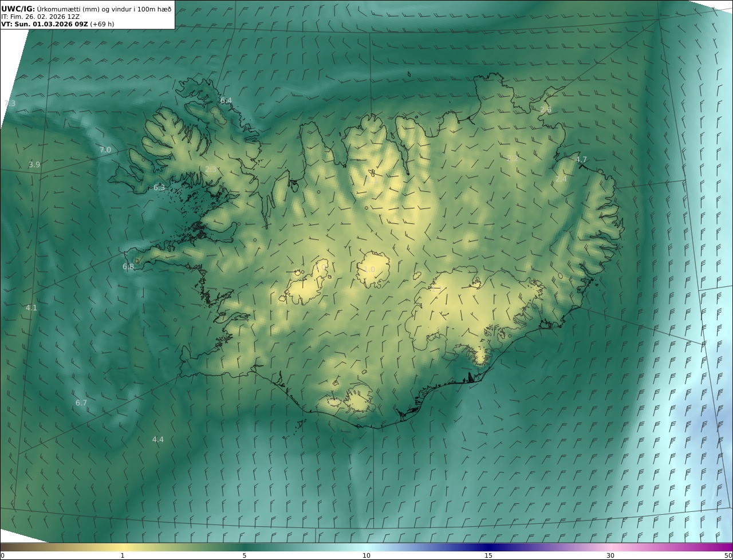This screenshot has width=733, height=560.
Task: Click the 1 tick on the color bar
Action: (x=123, y=555)
